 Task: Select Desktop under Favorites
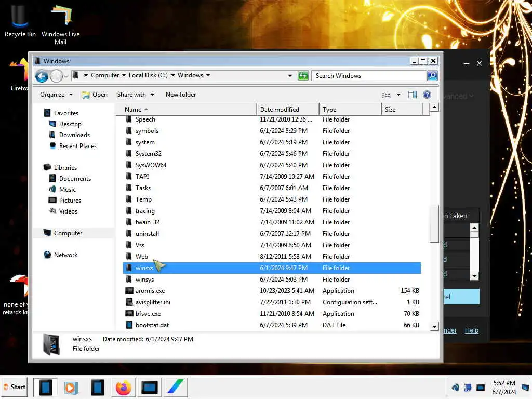pyautogui.click(x=70, y=124)
